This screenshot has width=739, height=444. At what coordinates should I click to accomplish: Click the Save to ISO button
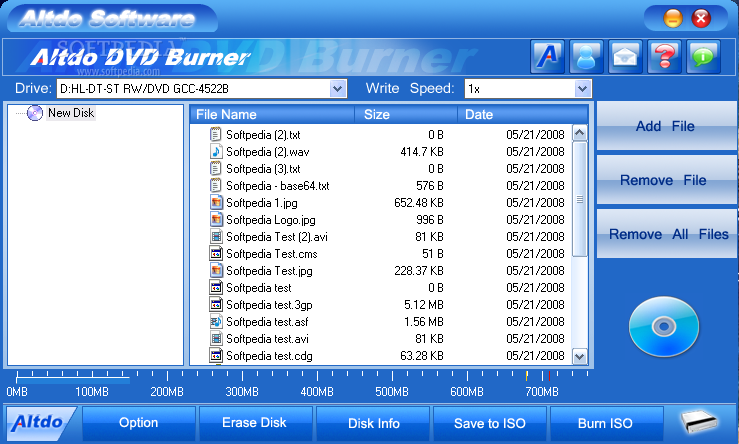[x=489, y=423]
